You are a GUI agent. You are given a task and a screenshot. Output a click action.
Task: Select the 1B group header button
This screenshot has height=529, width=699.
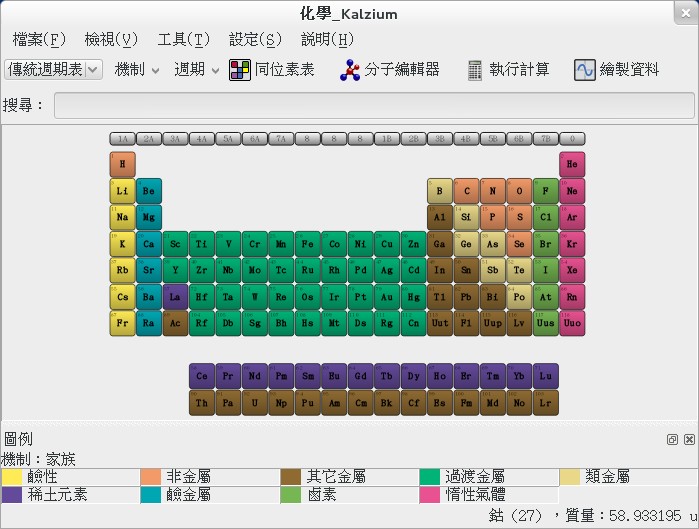(387, 139)
